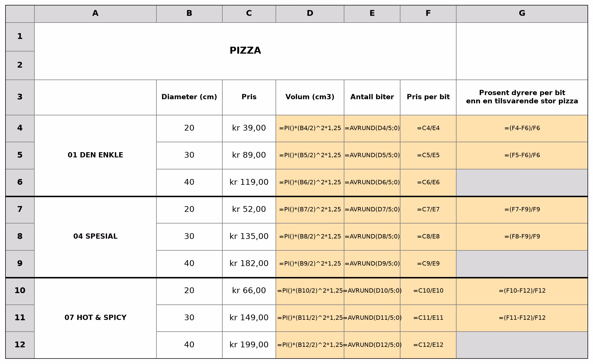Select the 01 DEN ENKLE cell

95,155
